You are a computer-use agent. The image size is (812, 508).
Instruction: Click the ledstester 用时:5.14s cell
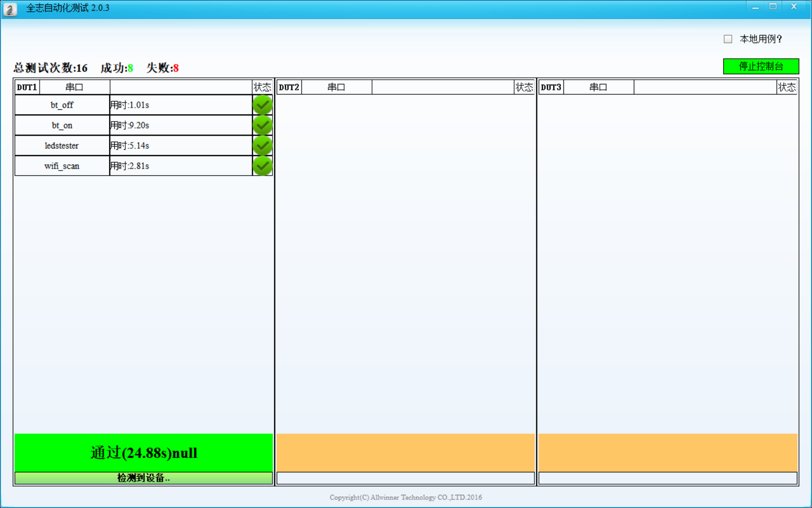181,146
